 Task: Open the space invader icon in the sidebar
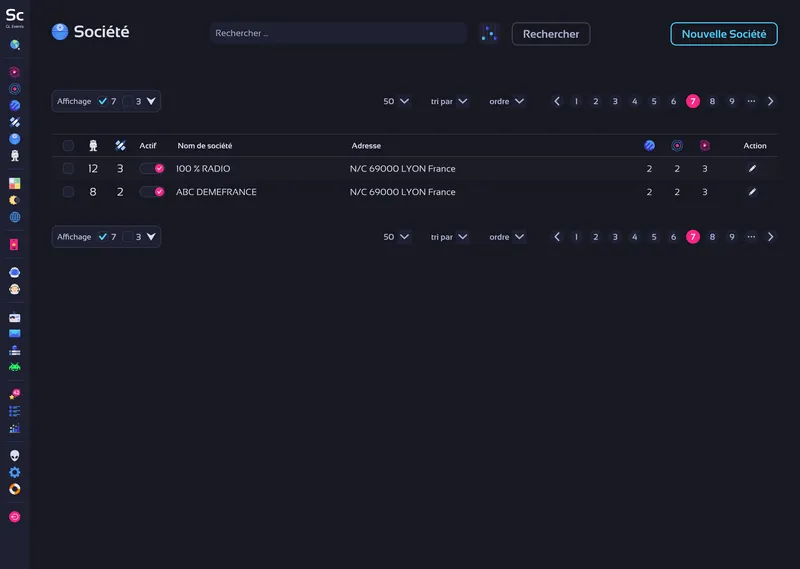click(15, 367)
